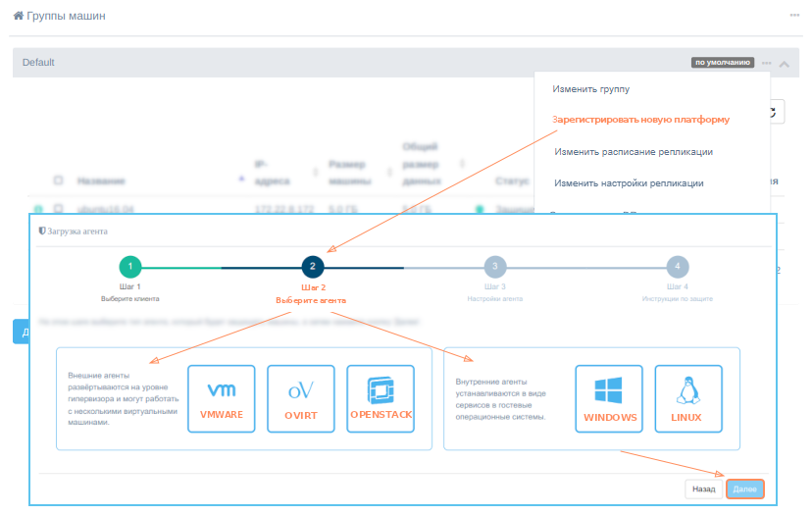This screenshot has height=515, width=812.
Task: Check the ubuntu16.04 machine row checkbox
Action: point(59,209)
